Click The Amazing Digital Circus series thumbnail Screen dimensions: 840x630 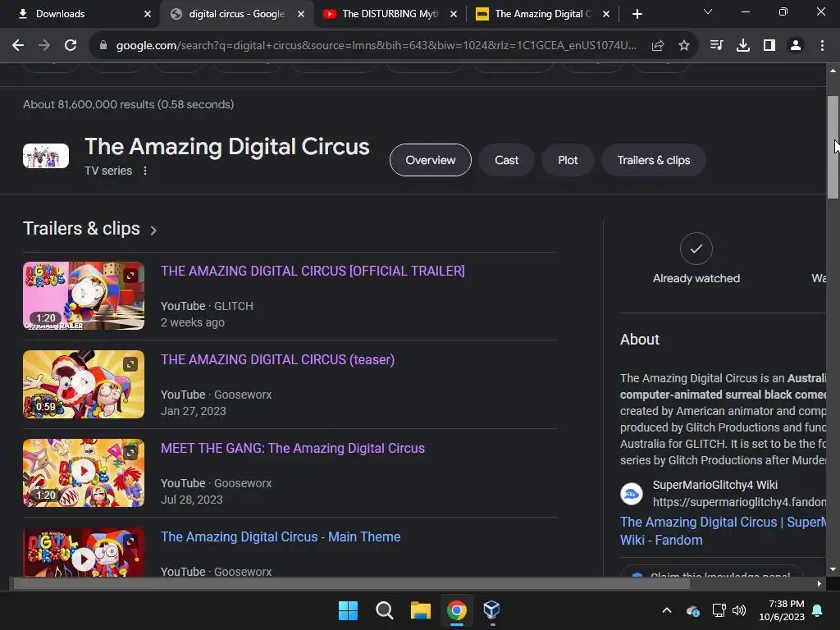46,156
